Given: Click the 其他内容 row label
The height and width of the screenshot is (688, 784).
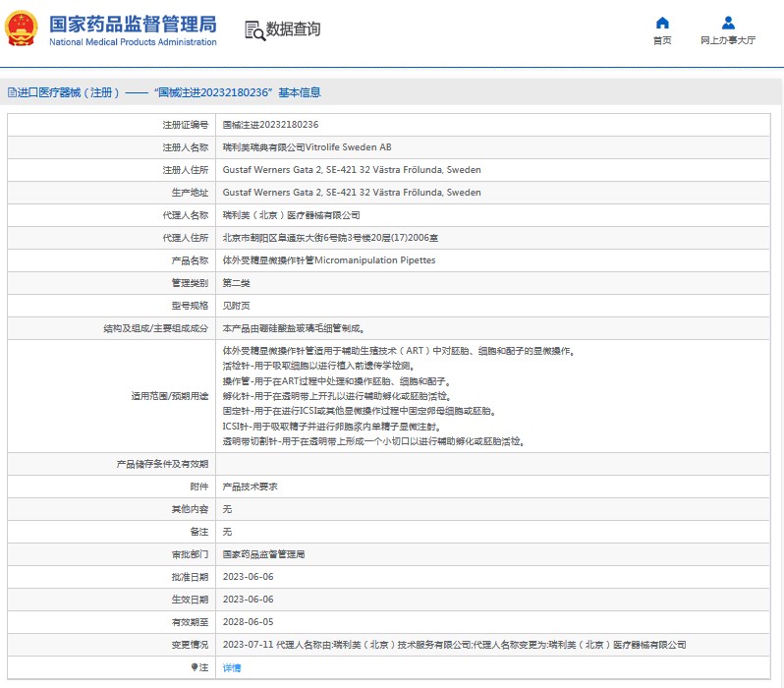Looking at the screenshot, I should click(x=190, y=509).
